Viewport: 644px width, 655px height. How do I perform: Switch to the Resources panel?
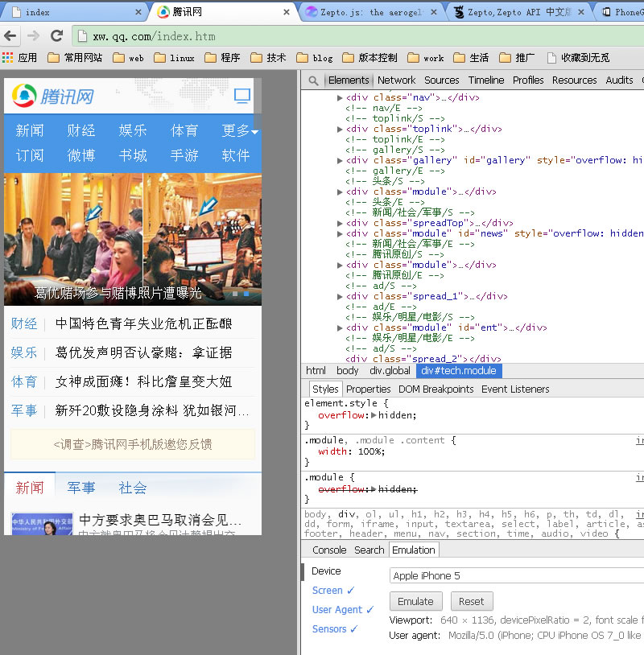coord(574,80)
